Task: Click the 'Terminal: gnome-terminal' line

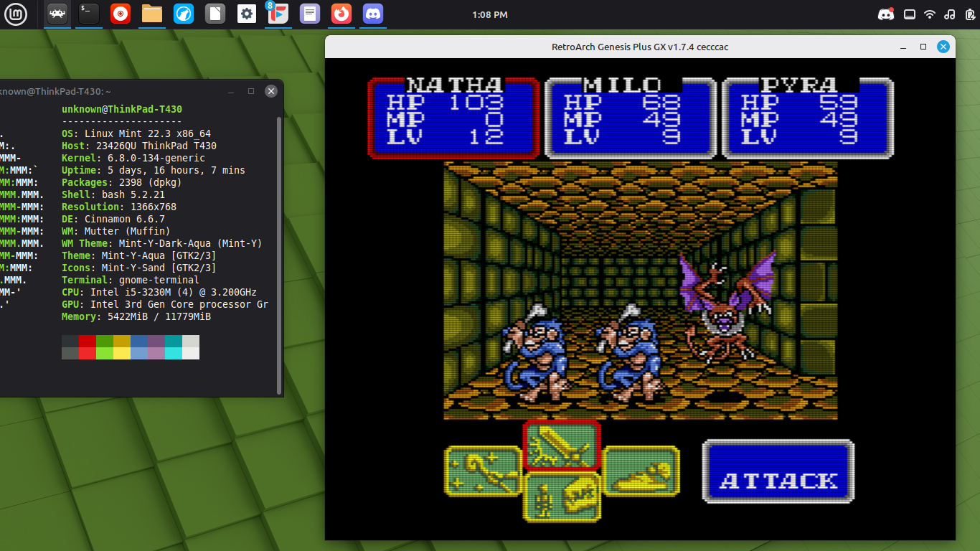Action: [131, 280]
